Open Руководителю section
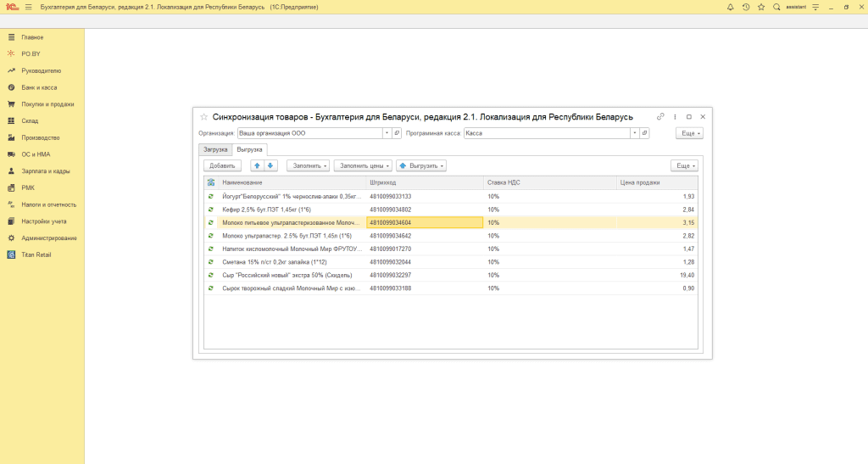The width and height of the screenshot is (868, 464). click(42, 71)
